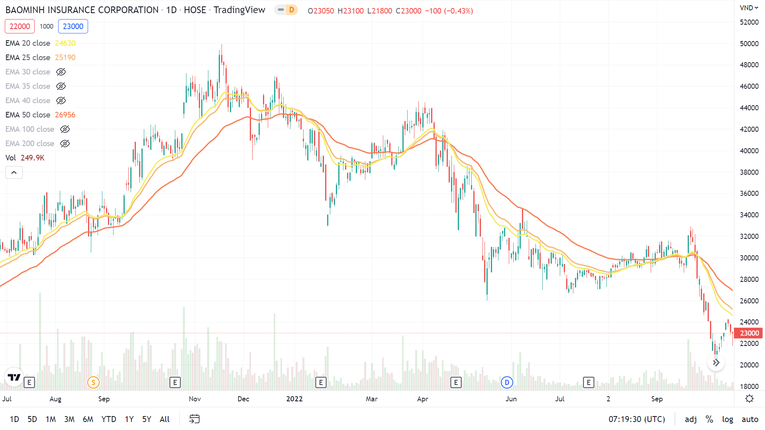Select the 3M time range
Screen dimensions: 765x430
(69, 419)
